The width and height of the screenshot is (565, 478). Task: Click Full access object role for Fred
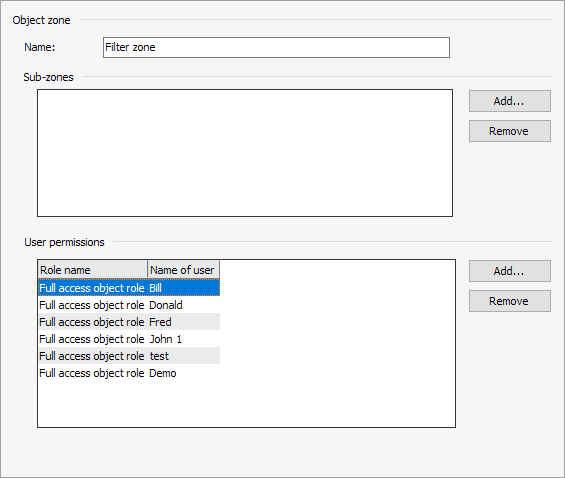[92, 322]
